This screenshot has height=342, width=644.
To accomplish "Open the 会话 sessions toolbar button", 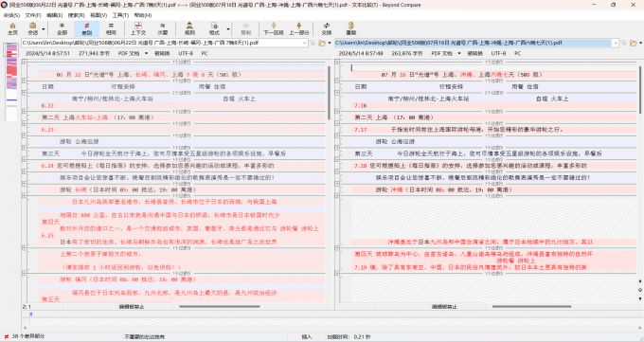I will click(x=33, y=28).
